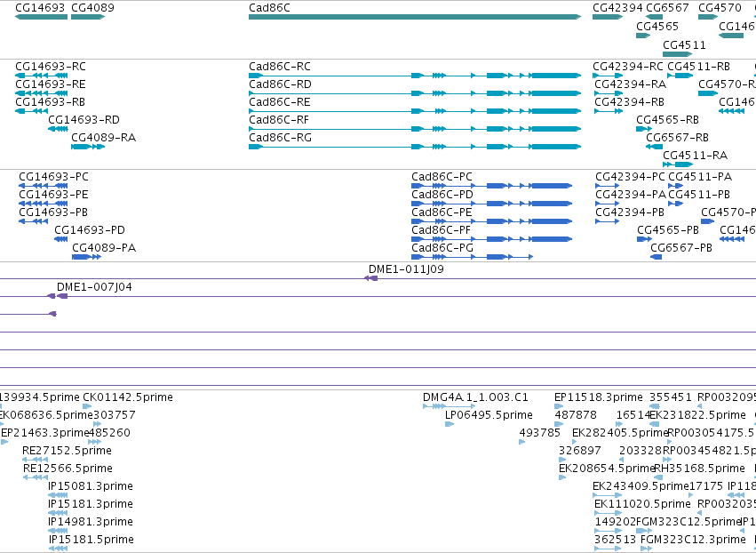Click the CG6567-RB transcript label

click(x=678, y=138)
